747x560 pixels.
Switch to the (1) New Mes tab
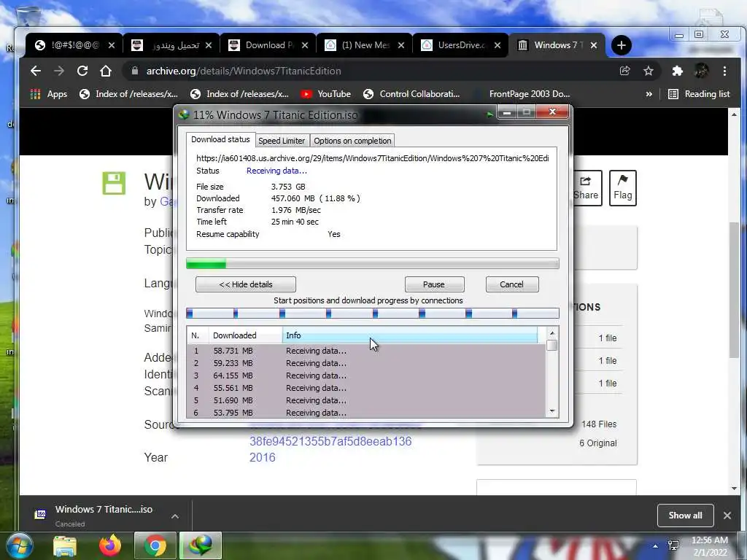(365, 45)
